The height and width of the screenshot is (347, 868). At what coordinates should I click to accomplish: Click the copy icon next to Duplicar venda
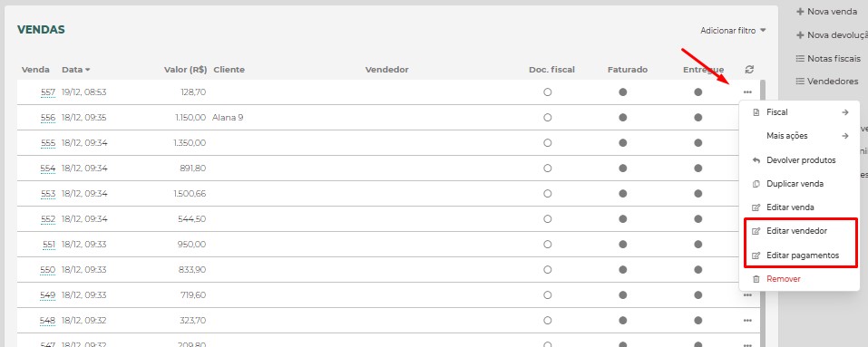[x=756, y=184]
